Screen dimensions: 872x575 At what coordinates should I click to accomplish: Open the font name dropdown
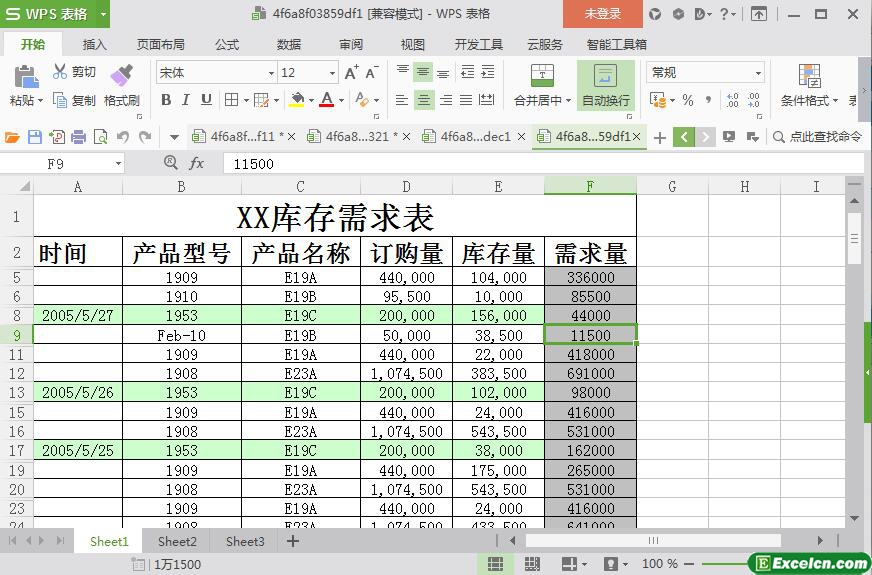click(x=271, y=73)
